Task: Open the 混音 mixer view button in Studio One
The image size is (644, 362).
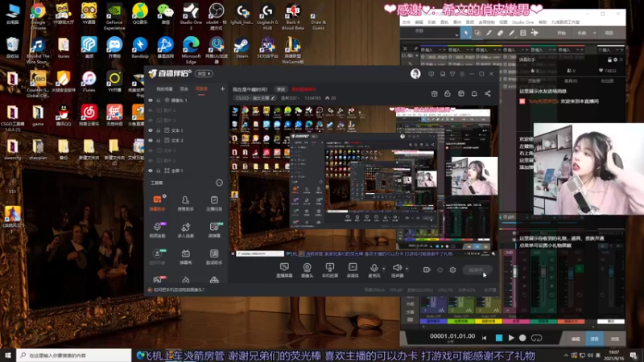Action: 594,339
